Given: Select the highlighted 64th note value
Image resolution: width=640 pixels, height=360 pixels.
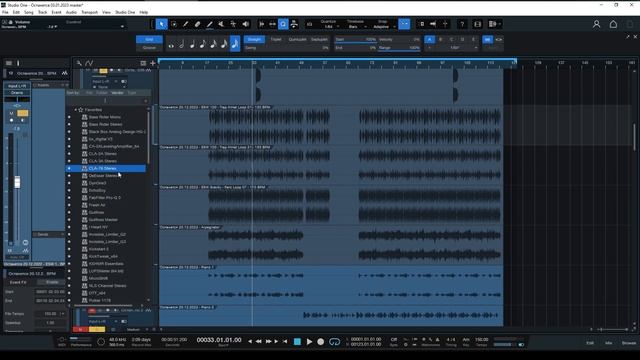Looking at the screenshot, I should pyautogui.click(x=235, y=44).
